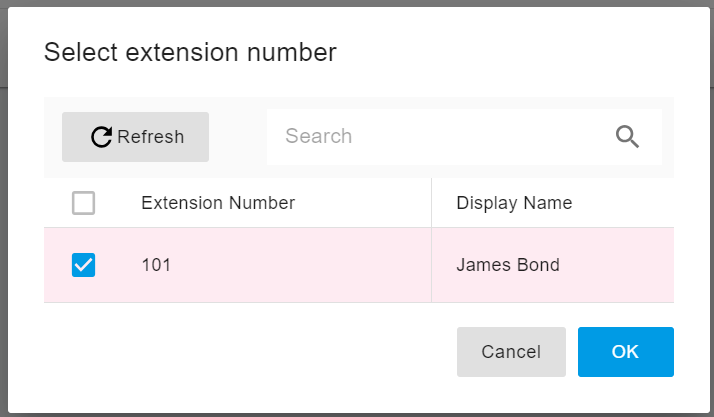Uncheck the checkbox for extension 101
Viewport: 714px width, 417px height.
coord(84,265)
